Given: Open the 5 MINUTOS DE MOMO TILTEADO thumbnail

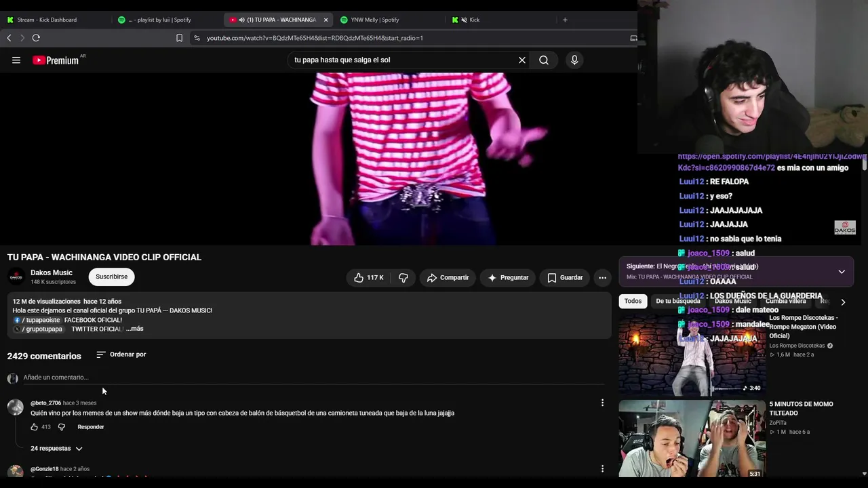Looking at the screenshot, I should point(692,439).
